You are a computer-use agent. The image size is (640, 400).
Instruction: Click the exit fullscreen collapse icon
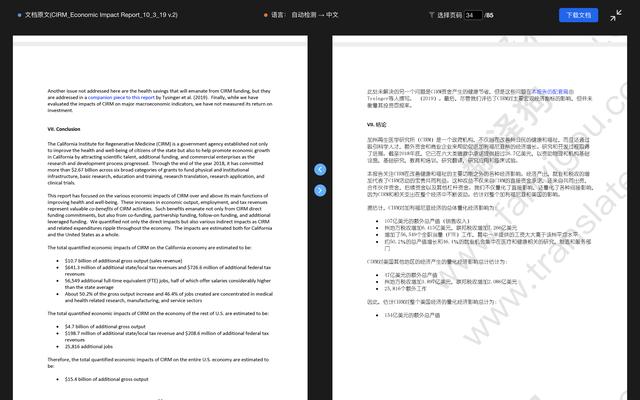click(x=616, y=15)
